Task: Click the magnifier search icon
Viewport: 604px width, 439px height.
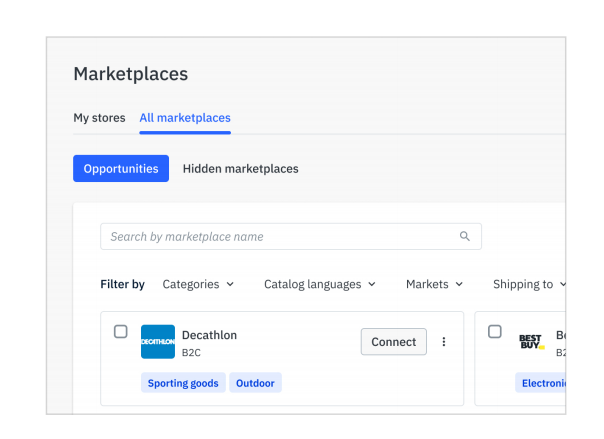Action: (465, 237)
